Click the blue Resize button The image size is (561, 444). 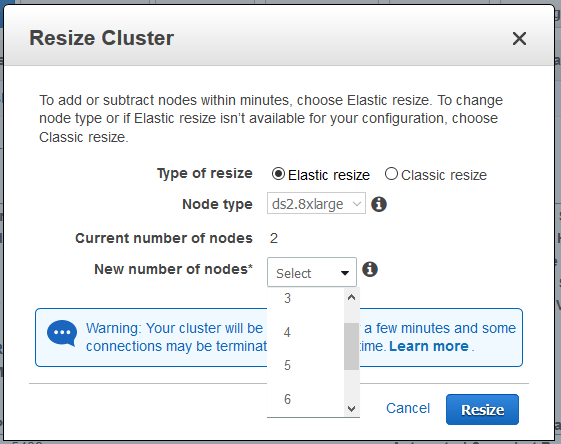pos(482,410)
